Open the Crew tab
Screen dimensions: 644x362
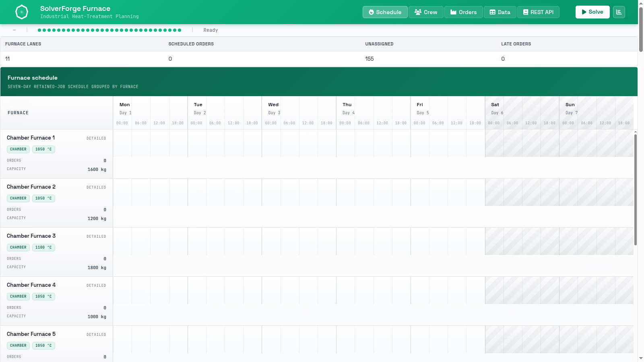[426, 12]
